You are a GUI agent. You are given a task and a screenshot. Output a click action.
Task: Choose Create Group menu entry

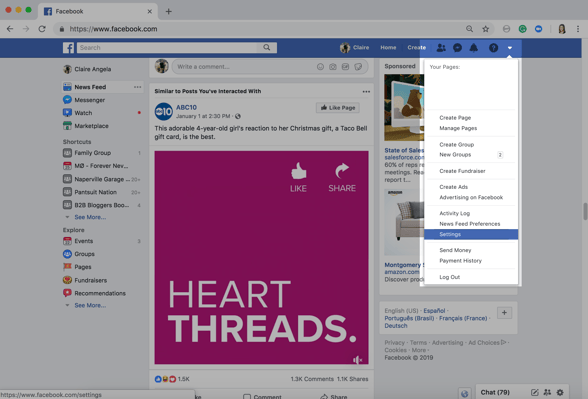point(456,144)
